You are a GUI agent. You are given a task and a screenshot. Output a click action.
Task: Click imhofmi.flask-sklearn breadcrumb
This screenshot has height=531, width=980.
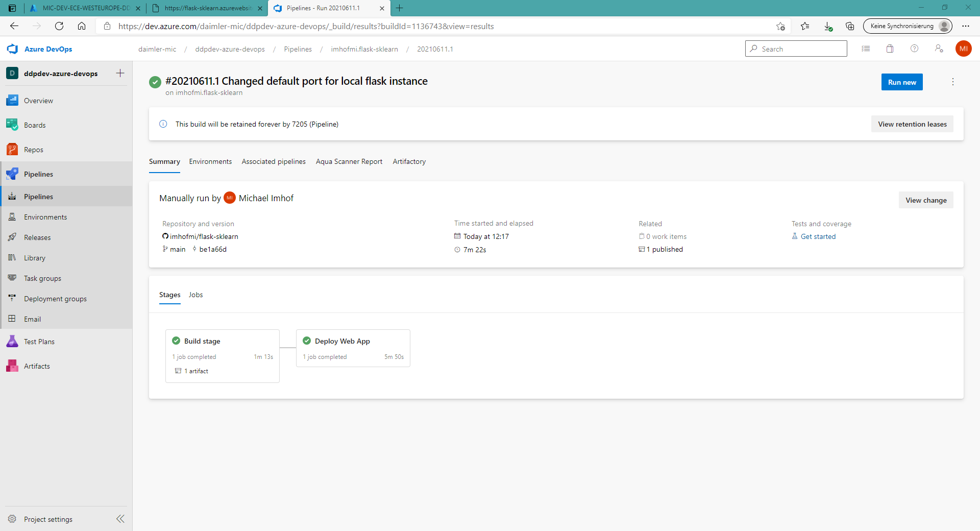364,49
